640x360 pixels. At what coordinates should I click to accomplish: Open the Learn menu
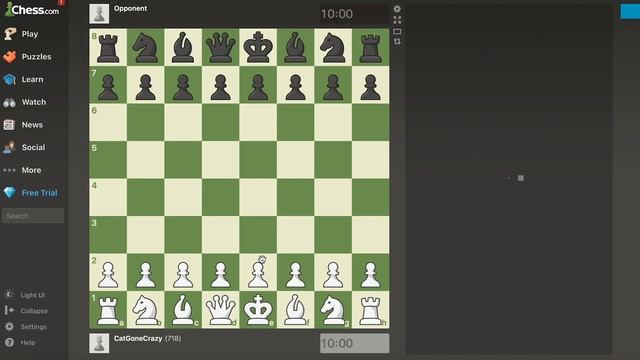tap(32, 79)
